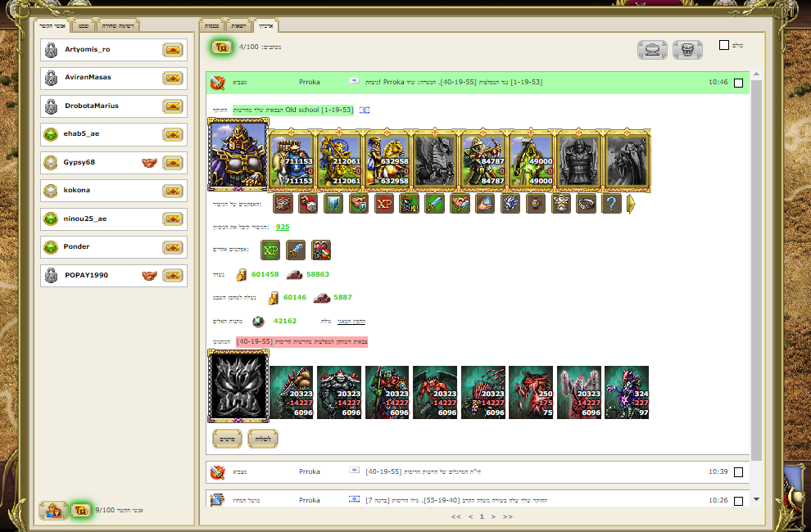
Task: Click the blue question mark effect icon
Action: coord(611,204)
